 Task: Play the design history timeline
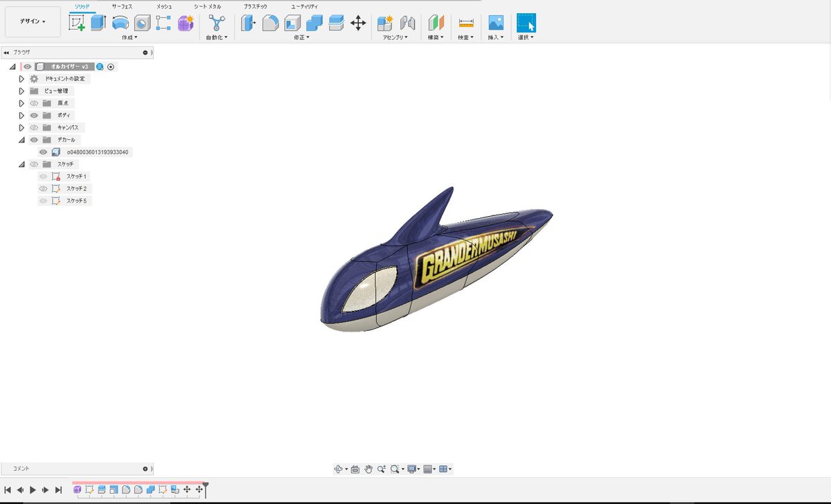click(x=33, y=489)
